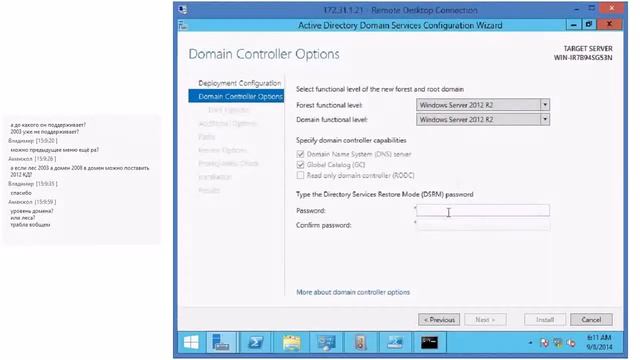The height and width of the screenshot is (360, 640).
Task: Focus the Confirm password field
Action: 483,225
